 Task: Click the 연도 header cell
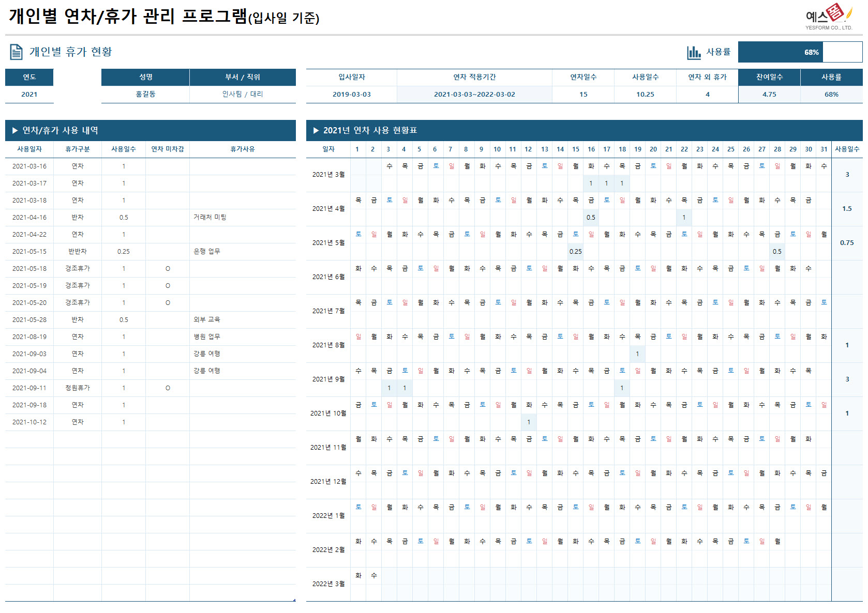pos(29,77)
